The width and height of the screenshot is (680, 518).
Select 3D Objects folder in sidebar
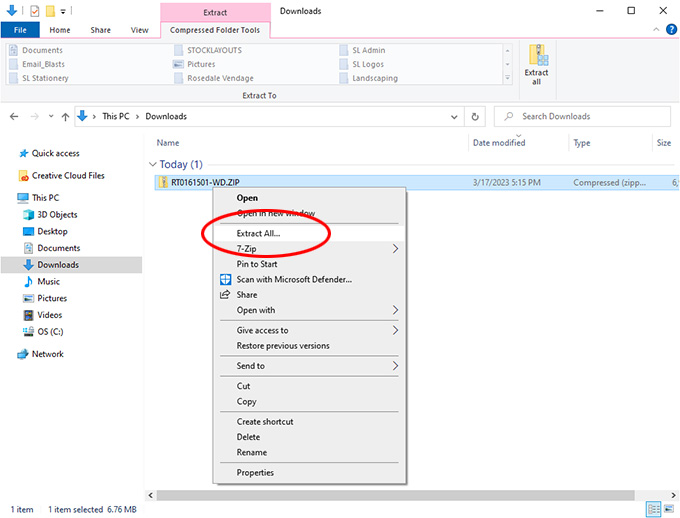pyautogui.click(x=56, y=215)
